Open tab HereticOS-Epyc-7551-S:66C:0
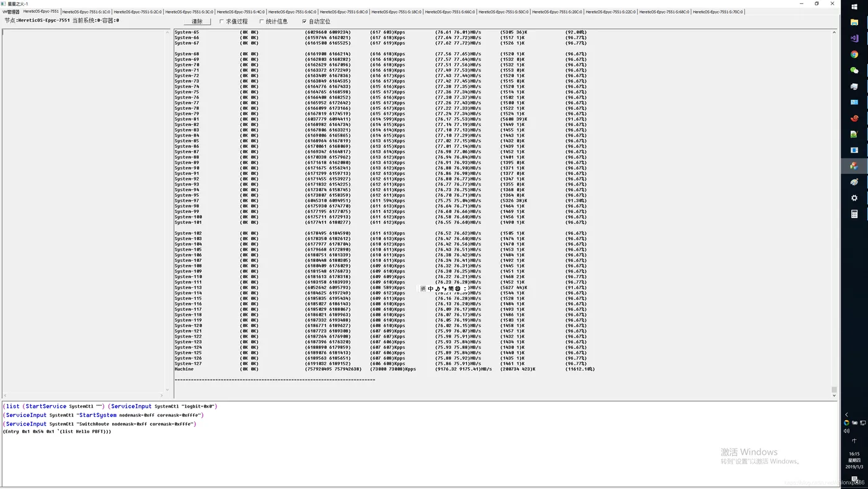The image size is (868, 489). point(450,12)
